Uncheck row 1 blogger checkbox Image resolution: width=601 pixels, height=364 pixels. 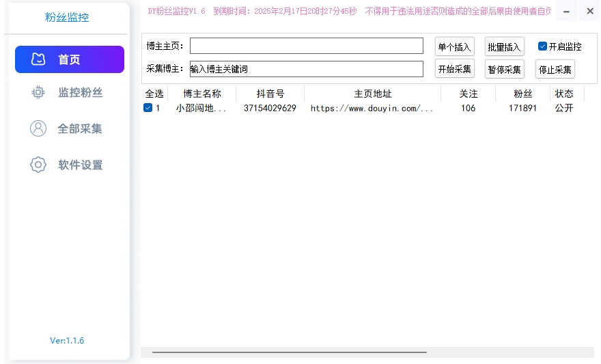click(148, 108)
